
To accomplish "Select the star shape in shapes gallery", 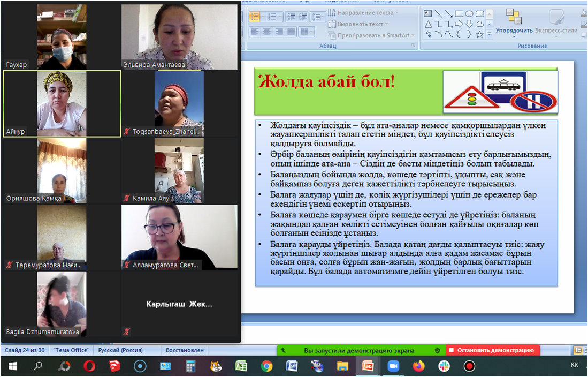I will tap(479, 34).
